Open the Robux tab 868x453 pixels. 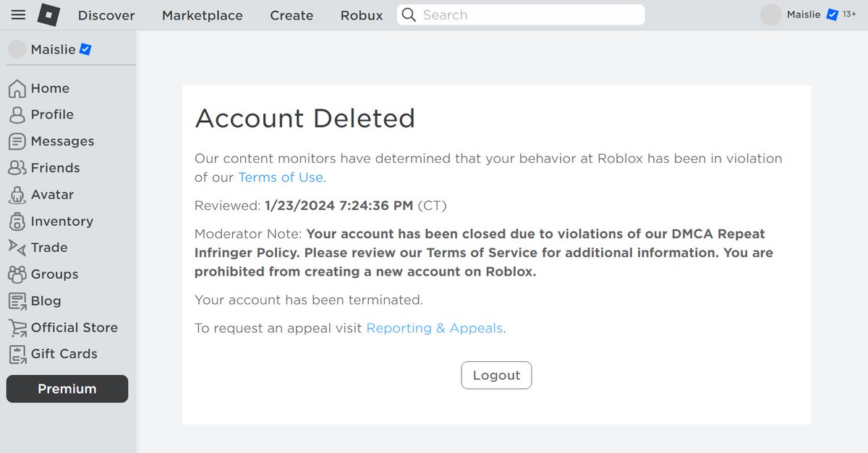362,15
